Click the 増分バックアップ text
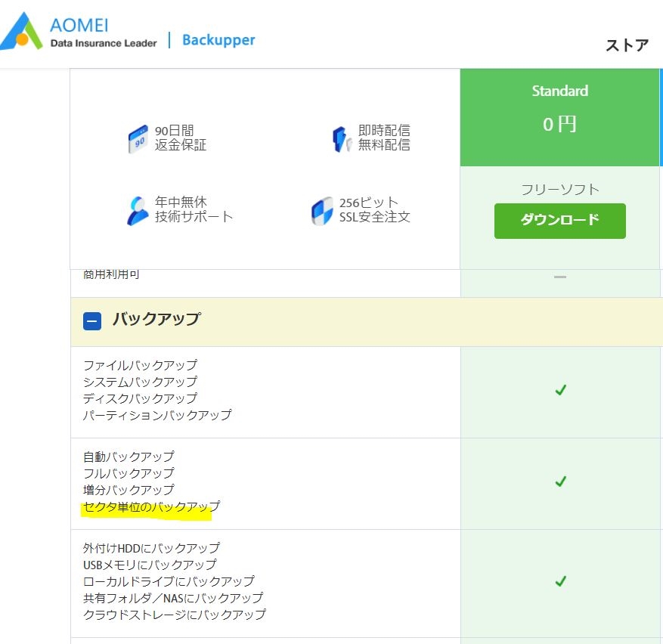 click(129, 490)
